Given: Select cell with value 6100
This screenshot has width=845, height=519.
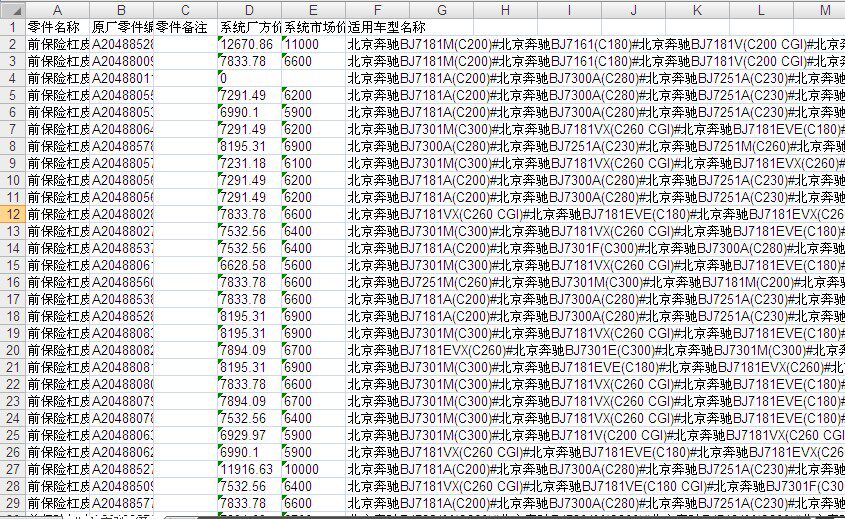Looking at the screenshot, I should (x=314, y=163).
